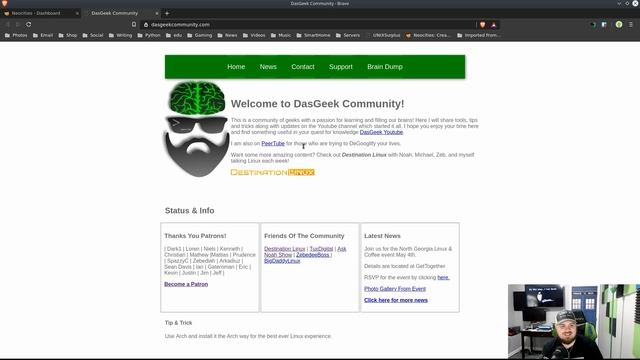
Task: Click the Become a Patron link
Action: (186, 284)
